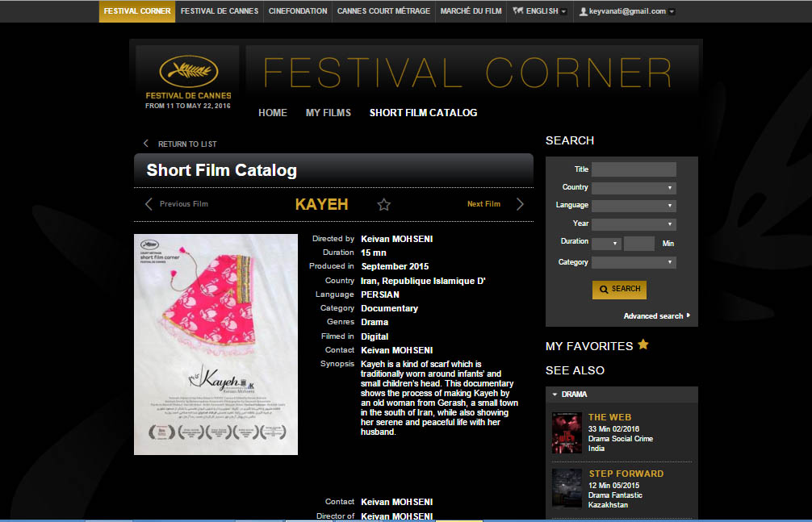Go to the Home menu item
Screen dimensions: 812x522
(272, 112)
